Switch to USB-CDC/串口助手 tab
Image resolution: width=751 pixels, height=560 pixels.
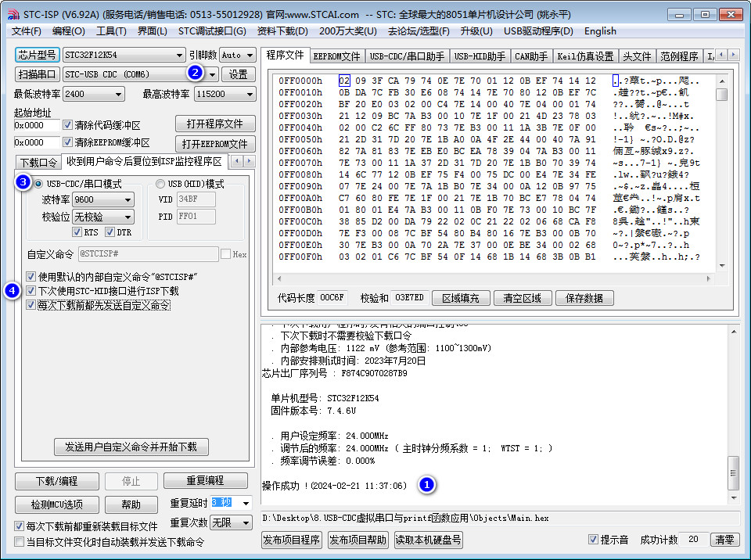[407, 56]
